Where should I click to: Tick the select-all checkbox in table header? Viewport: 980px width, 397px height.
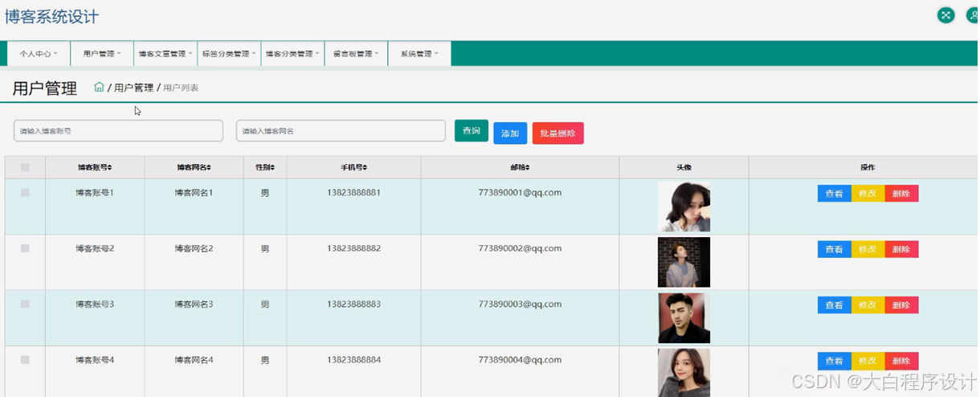25,167
